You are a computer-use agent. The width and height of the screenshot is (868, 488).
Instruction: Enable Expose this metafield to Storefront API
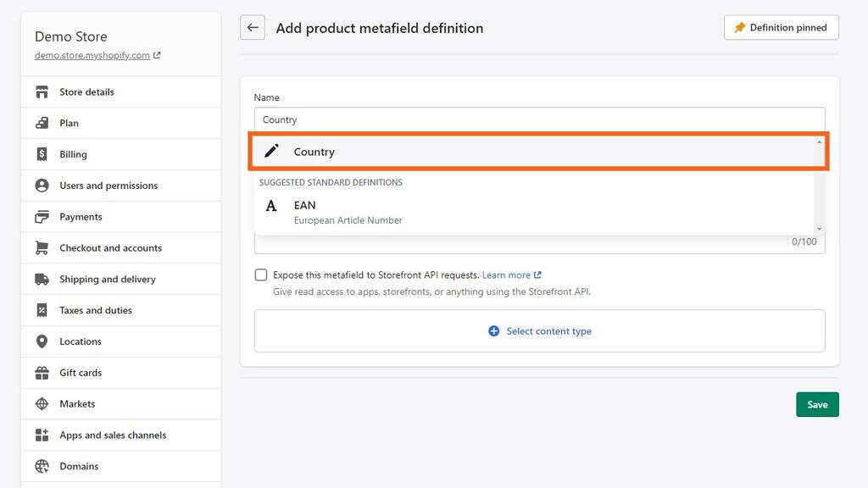coord(261,275)
